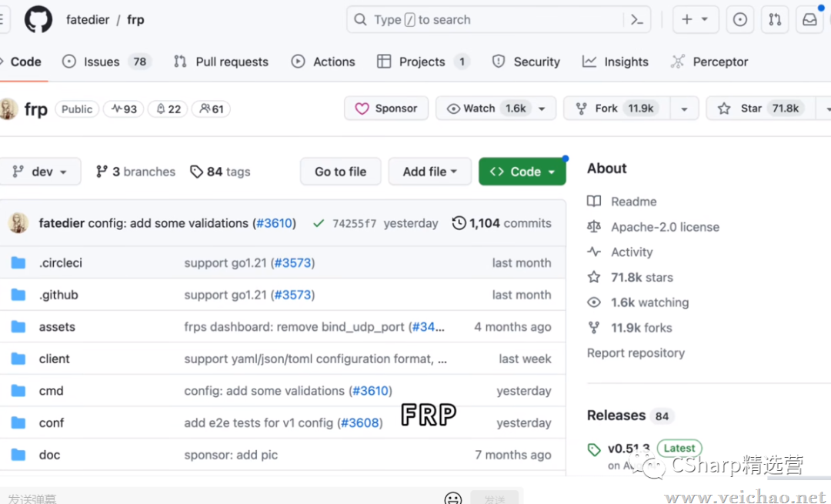Expand the green Code dropdown button
Screen dimensions: 831x504
pyautogui.click(x=522, y=172)
